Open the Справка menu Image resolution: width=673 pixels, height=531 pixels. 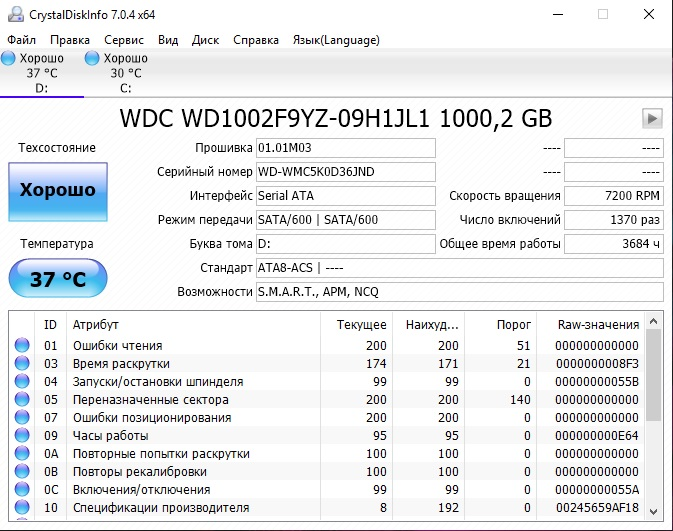[256, 40]
